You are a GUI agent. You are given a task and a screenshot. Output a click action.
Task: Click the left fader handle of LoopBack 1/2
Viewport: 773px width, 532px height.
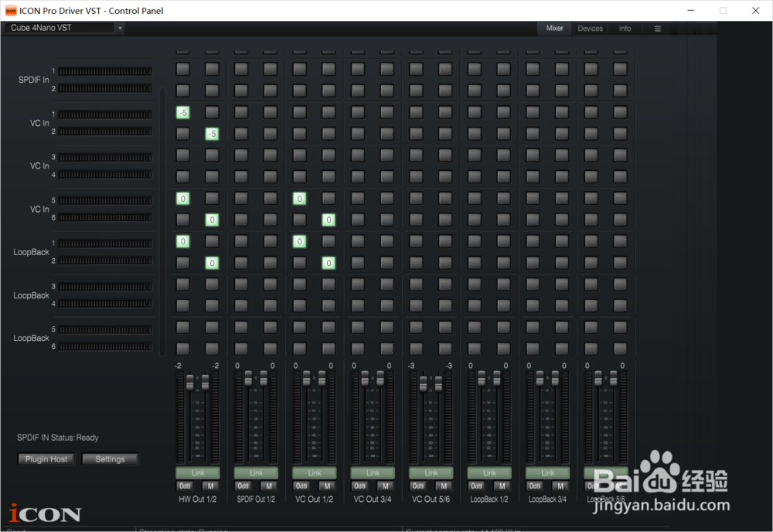(482, 378)
